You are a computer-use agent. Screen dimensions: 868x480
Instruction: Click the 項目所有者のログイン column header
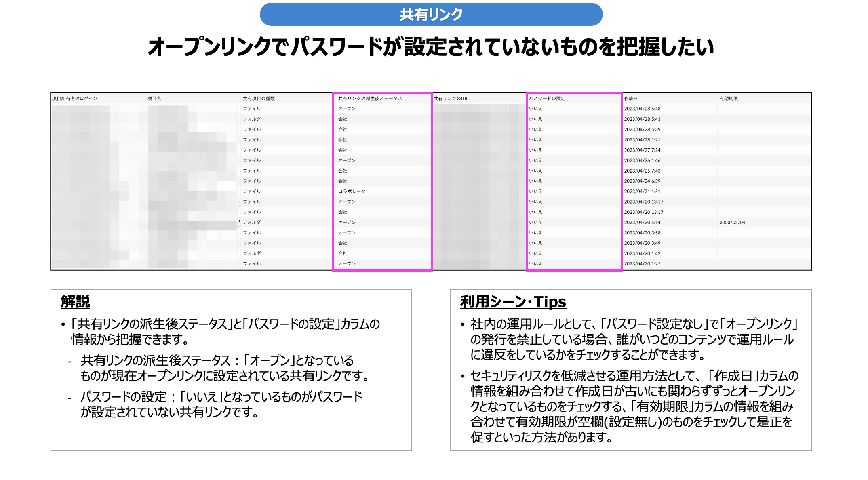tap(75, 99)
